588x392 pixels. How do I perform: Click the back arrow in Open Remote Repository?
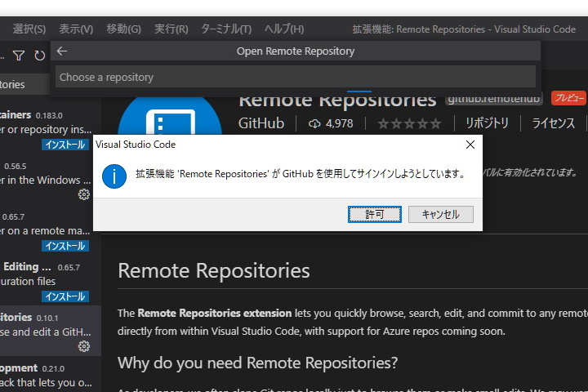(x=62, y=51)
